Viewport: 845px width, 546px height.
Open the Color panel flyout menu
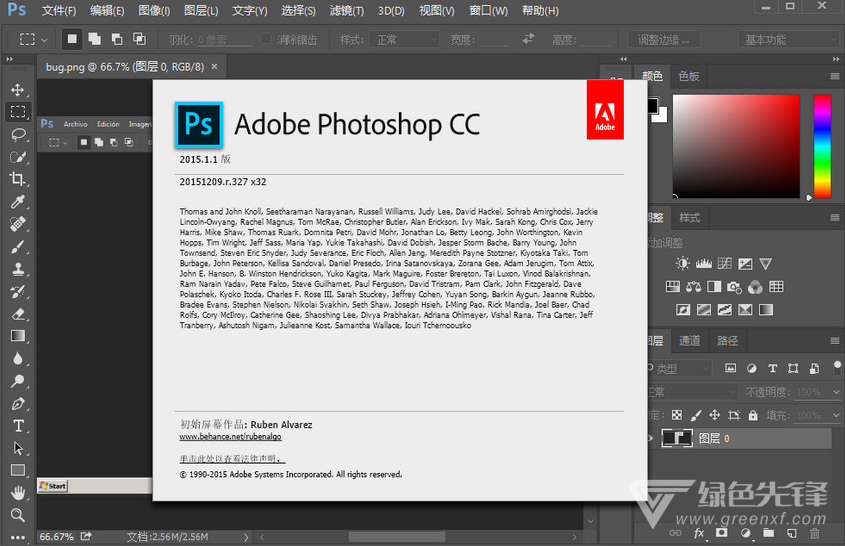coord(835,77)
